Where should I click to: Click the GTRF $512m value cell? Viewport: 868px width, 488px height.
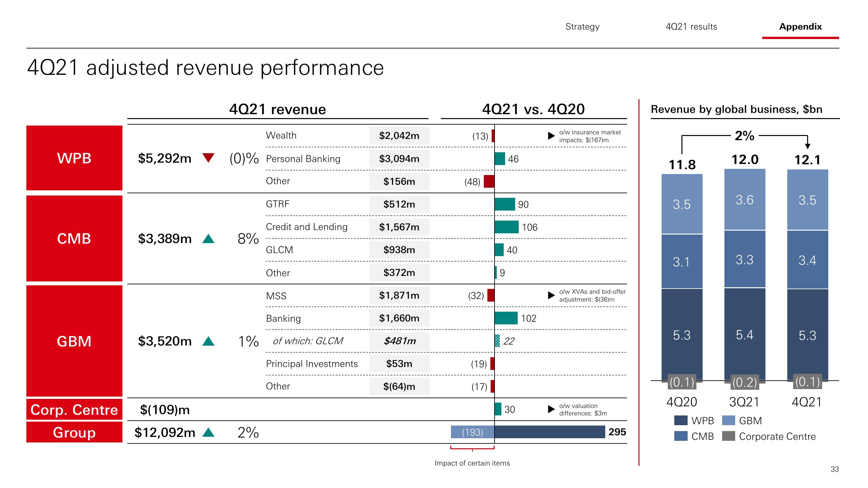tap(399, 204)
